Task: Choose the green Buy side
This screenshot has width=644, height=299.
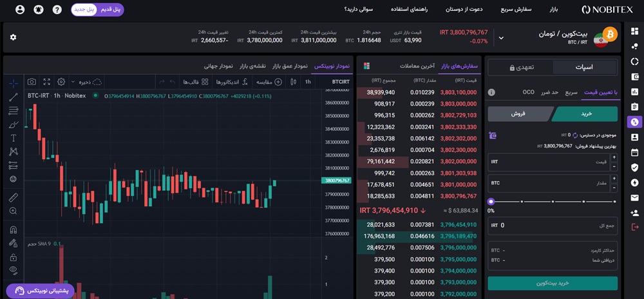Action: [585, 114]
